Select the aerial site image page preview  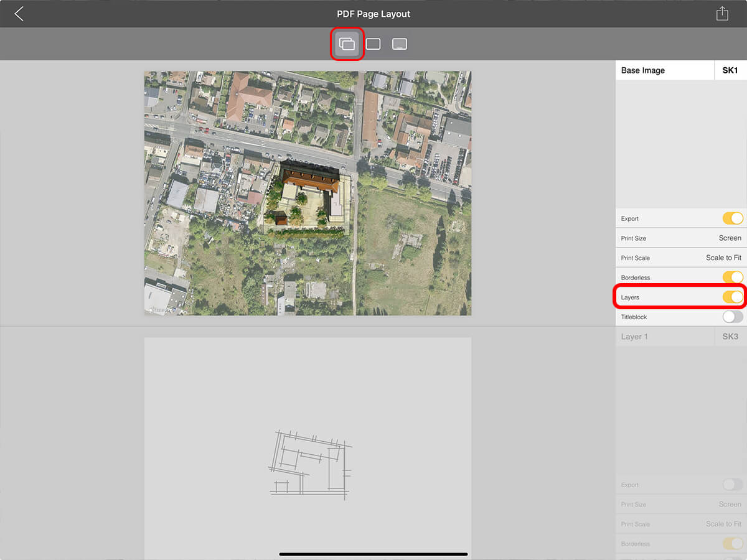308,193
